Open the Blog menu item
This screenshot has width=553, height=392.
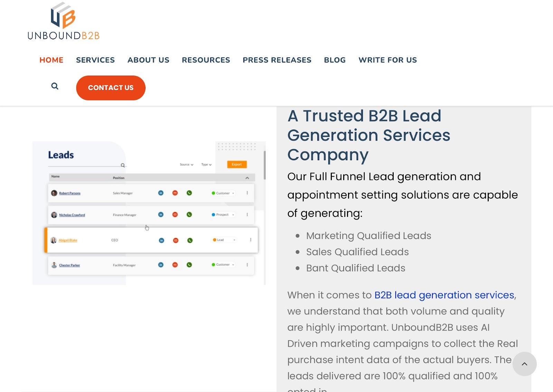[335, 60]
